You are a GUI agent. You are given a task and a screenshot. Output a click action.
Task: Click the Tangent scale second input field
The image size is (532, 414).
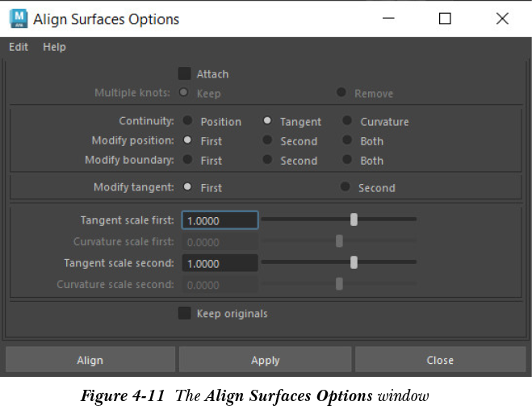(x=220, y=263)
